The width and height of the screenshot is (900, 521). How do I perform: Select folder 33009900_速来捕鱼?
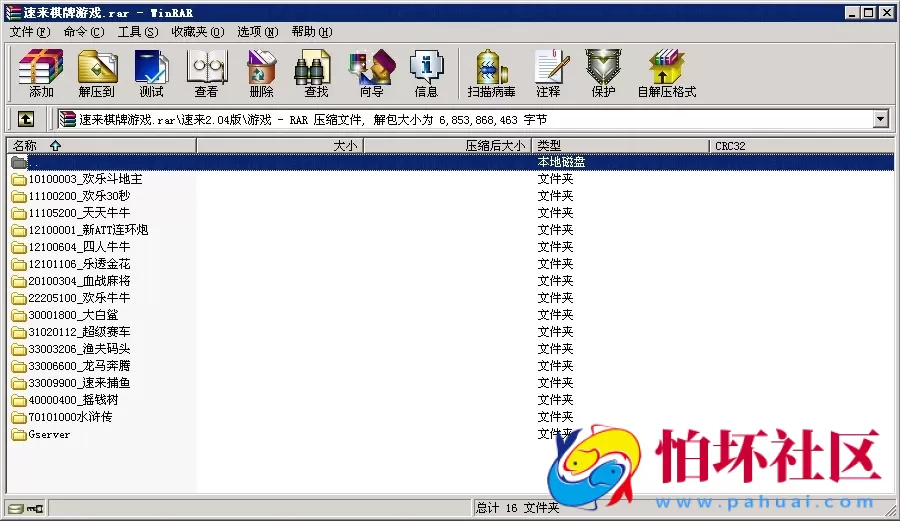tap(79, 383)
